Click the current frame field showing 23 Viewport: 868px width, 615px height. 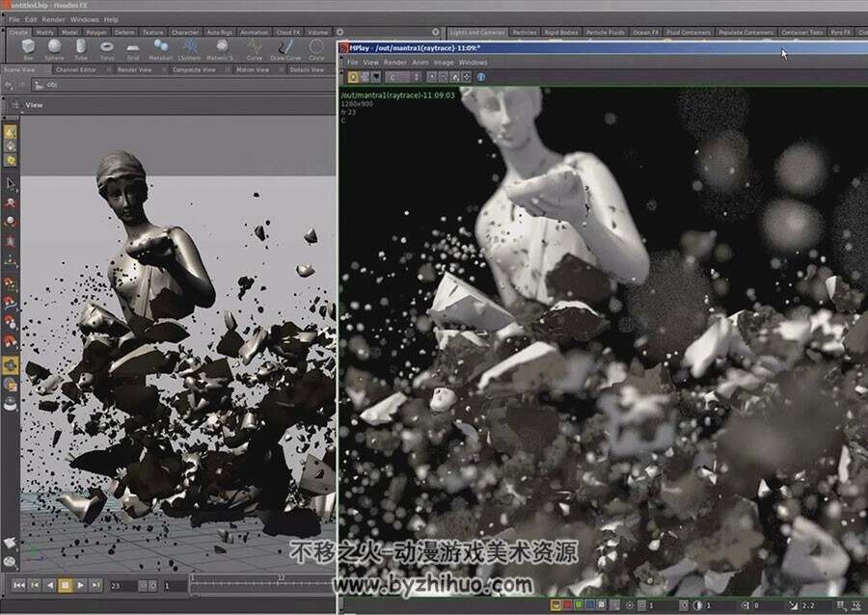click(122, 586)
